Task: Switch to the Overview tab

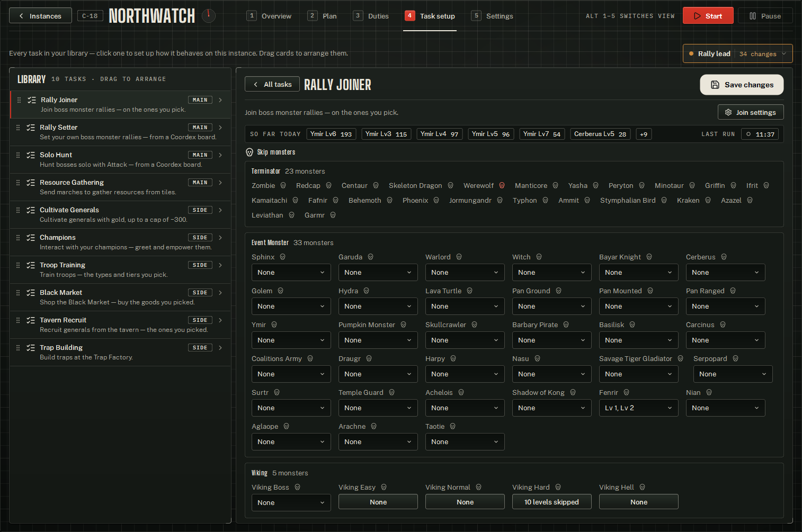Action: pos(269,16)
